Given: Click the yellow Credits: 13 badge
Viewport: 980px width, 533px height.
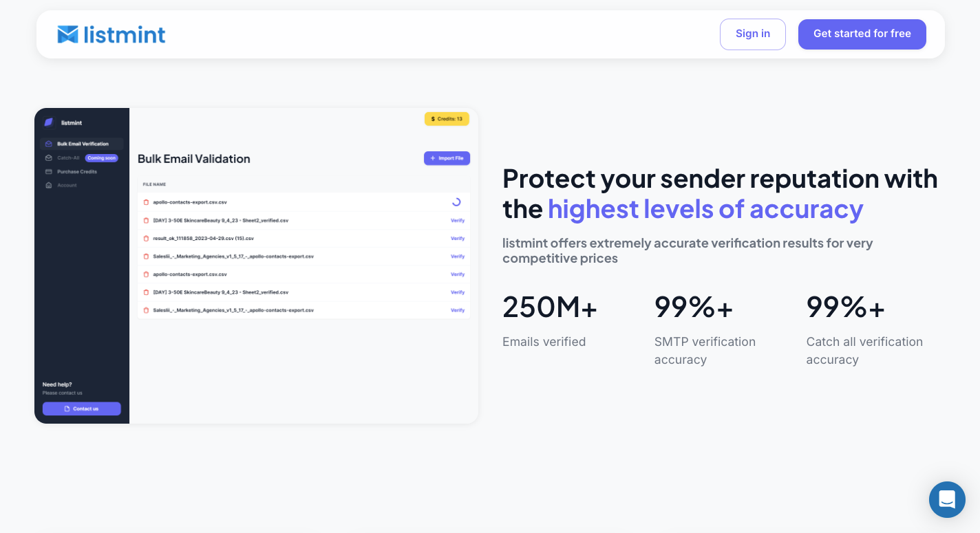Looking at the screenshot, I should 447,119.
